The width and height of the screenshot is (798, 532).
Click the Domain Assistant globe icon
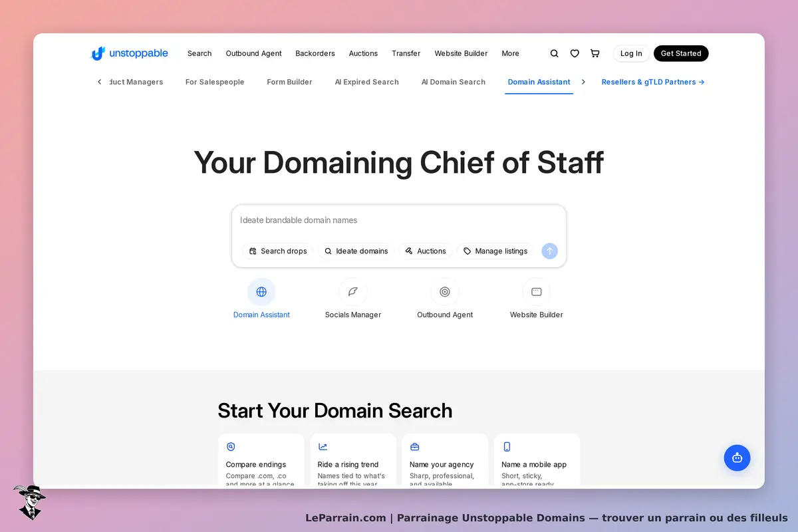click(261, 291)
